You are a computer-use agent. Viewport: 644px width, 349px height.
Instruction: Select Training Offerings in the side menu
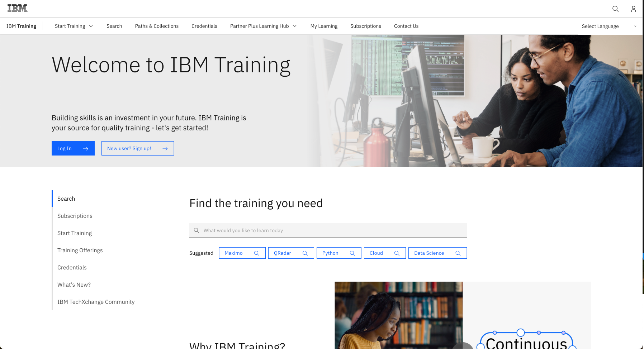point(80,250)
